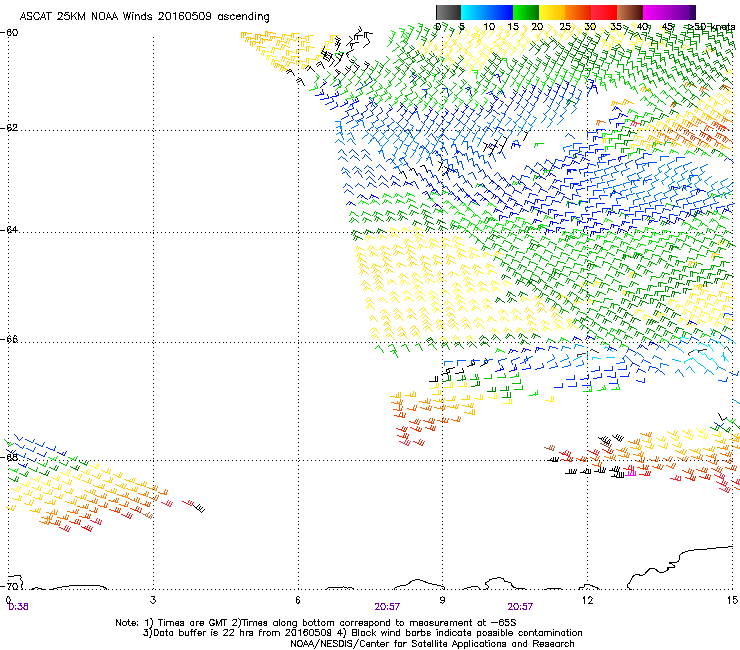Pick the cyan-to-blue 5-15 knots legend segment
The height and width of the screenshot is (650, 740).
(487, 12)
